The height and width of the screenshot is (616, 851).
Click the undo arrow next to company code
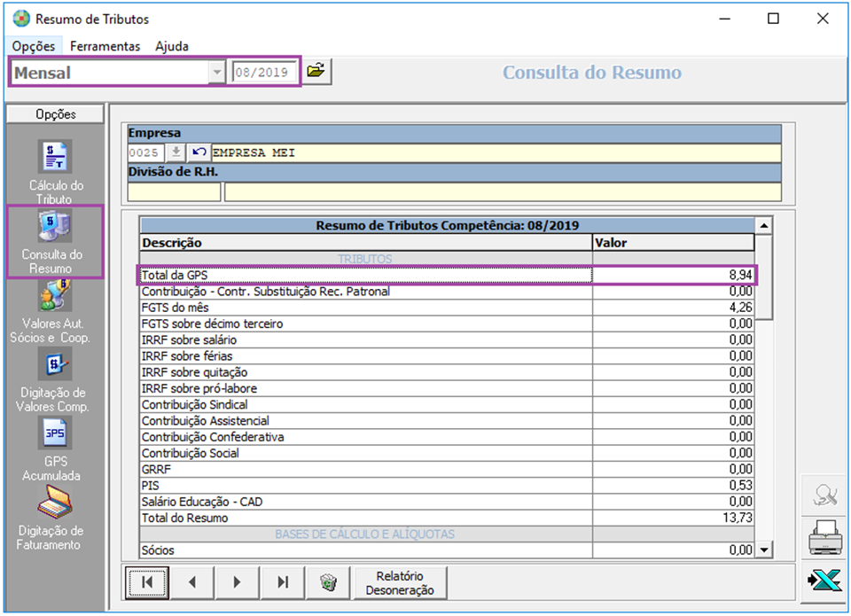click(x=199, y=152)
